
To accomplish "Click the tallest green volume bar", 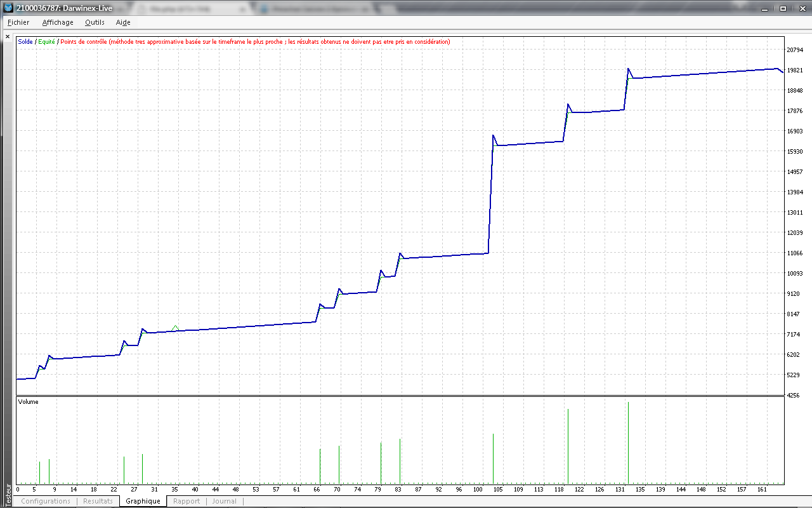I will coord(628,443).
